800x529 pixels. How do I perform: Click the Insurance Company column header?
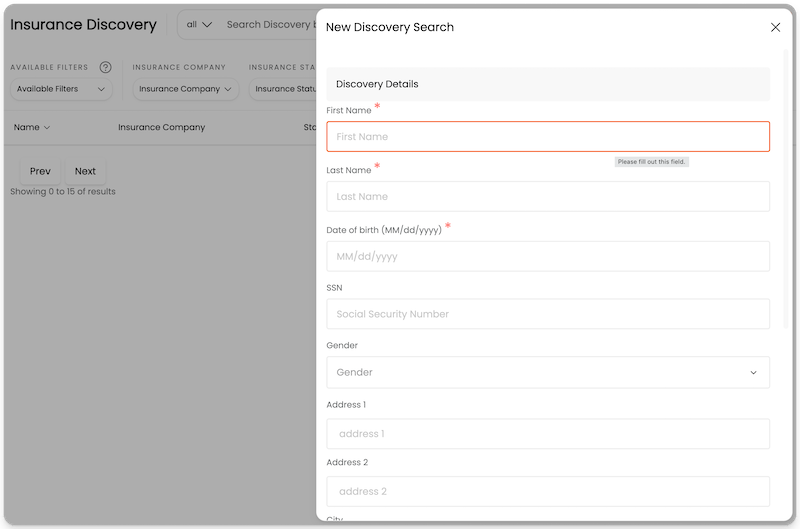click(x=161, y=127)
